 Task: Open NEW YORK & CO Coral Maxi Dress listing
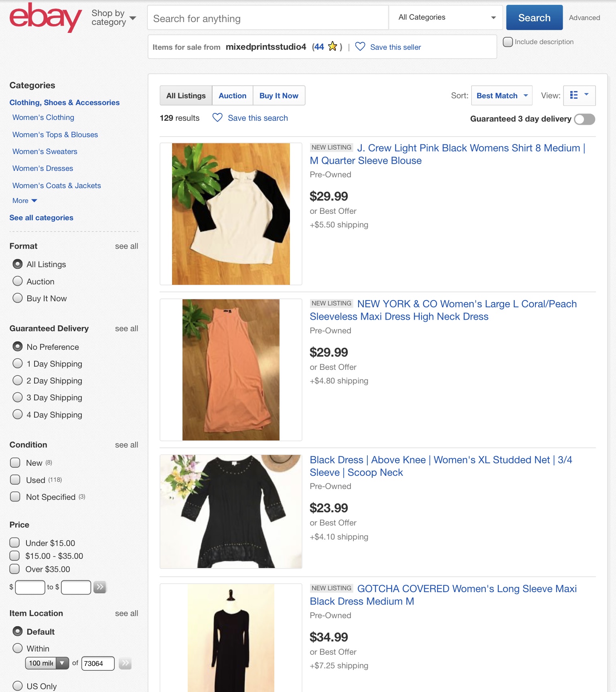click(443, 310)
